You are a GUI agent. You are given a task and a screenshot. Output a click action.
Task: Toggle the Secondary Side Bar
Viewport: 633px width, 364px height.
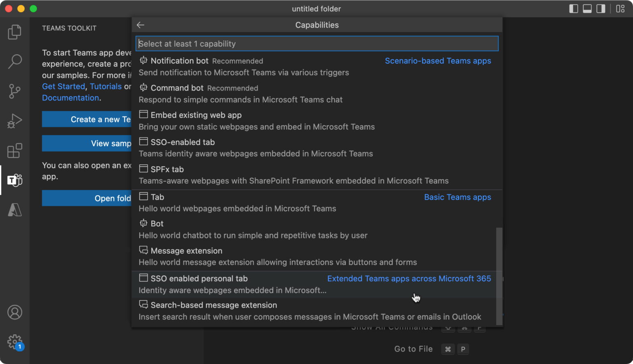click(600, 8)
